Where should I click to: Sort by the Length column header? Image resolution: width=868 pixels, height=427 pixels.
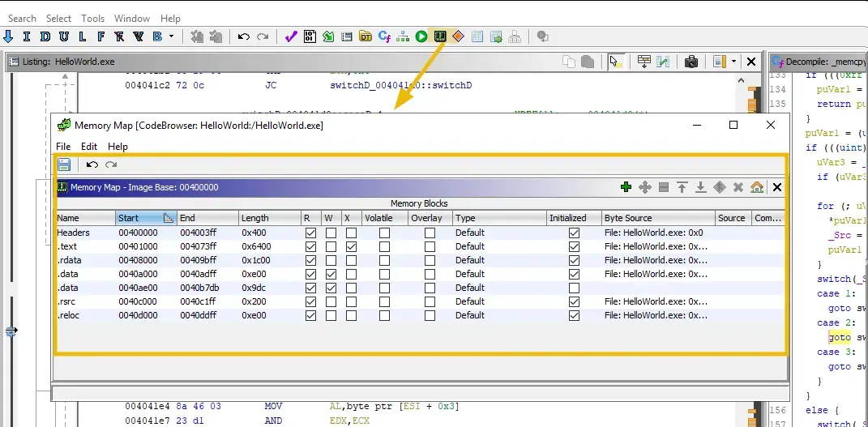270,218
